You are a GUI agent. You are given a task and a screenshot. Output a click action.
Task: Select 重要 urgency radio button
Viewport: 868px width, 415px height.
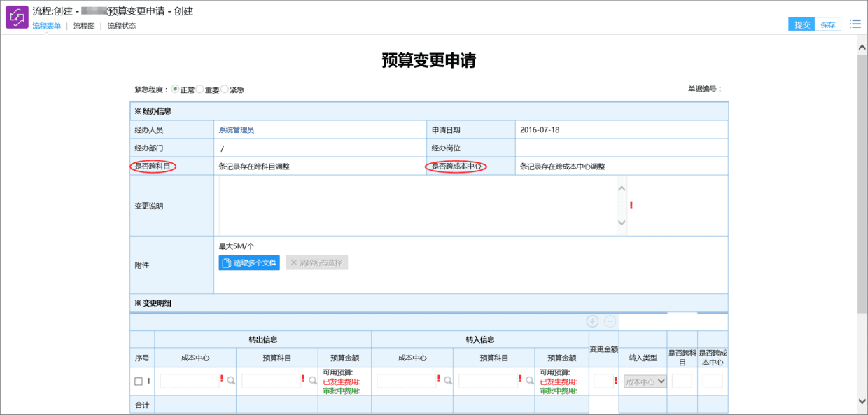pyautogui.click(x=199, y=90)
